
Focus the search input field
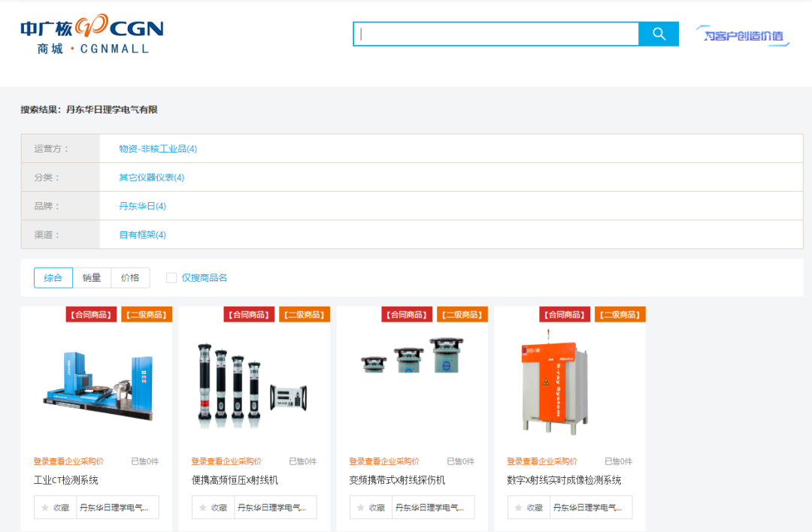(496, 34)
